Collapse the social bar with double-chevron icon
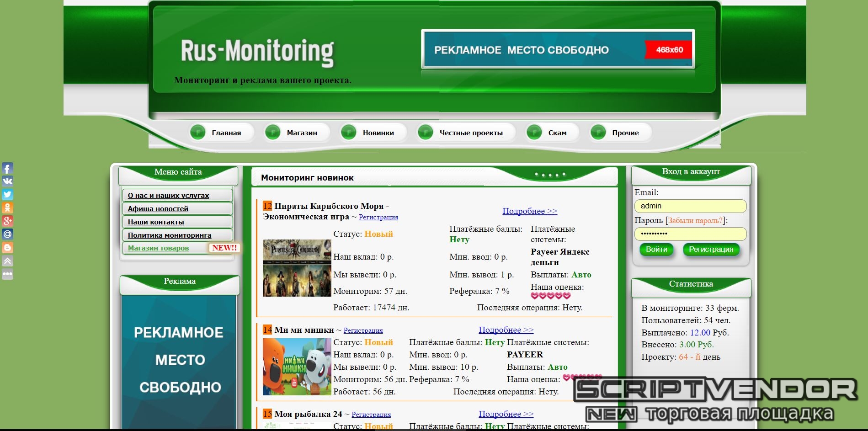Screen dimensions: 868x431 click(7, 261)
